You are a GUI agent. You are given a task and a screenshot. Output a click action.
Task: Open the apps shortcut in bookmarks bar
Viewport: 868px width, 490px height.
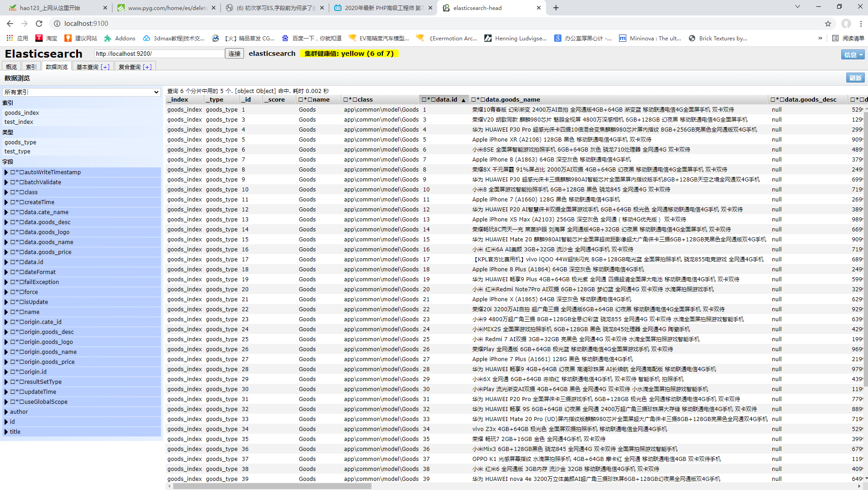pyautogui.click(x=17, y=38)
